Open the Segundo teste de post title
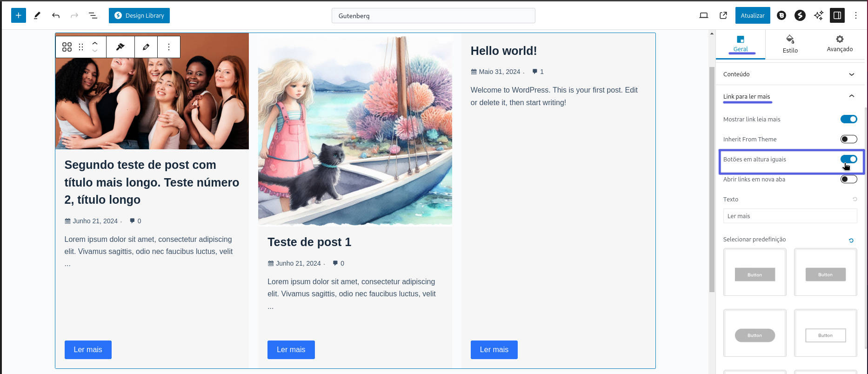 152,182
